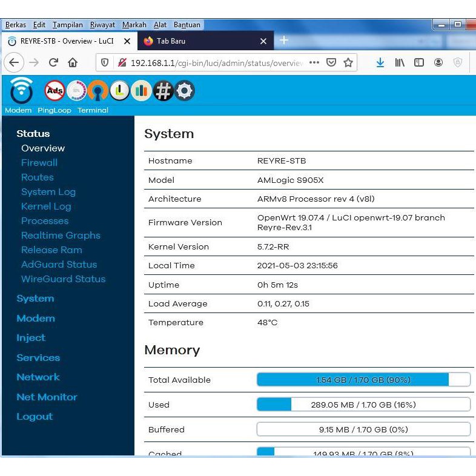The image size is (476, 476).
Task: Click the bar chart statistics icon
Action: pyautogui.click(x=141, y=91)
